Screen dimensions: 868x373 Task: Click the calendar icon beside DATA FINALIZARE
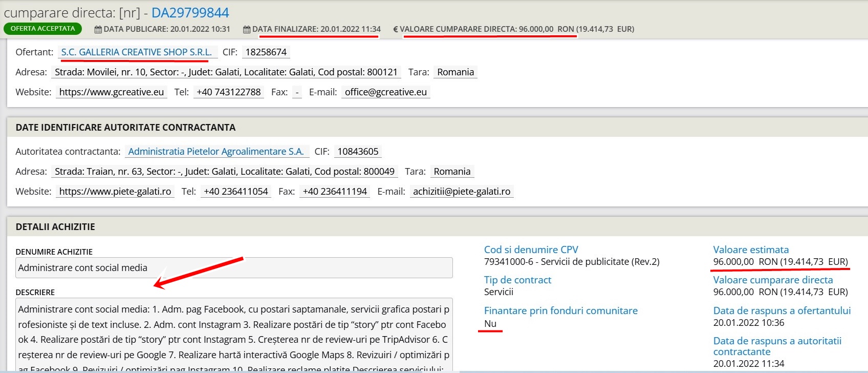click(247, 30)
